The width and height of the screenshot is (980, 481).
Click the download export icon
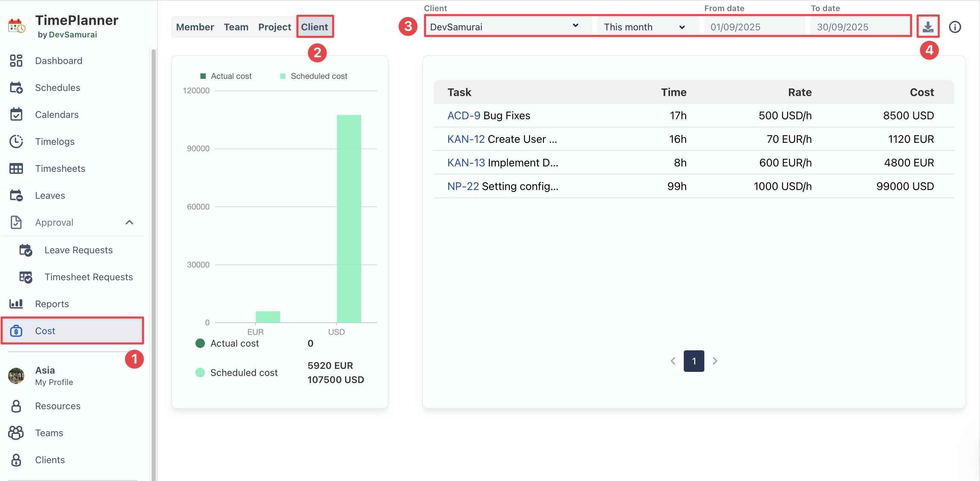[927, 27]
